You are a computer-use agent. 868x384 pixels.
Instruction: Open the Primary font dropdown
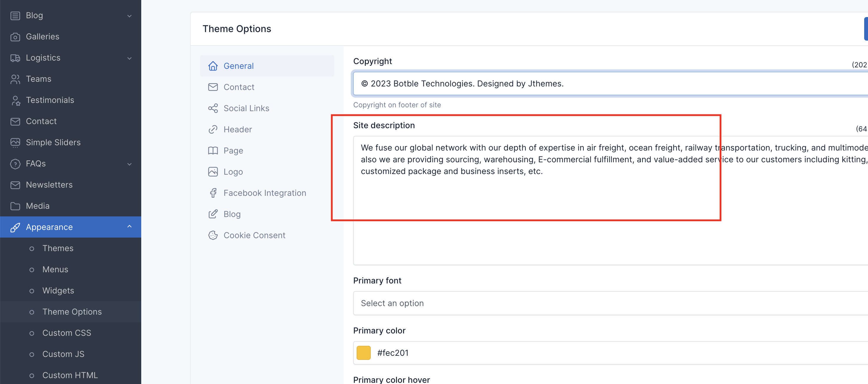(x=610, y=303)
